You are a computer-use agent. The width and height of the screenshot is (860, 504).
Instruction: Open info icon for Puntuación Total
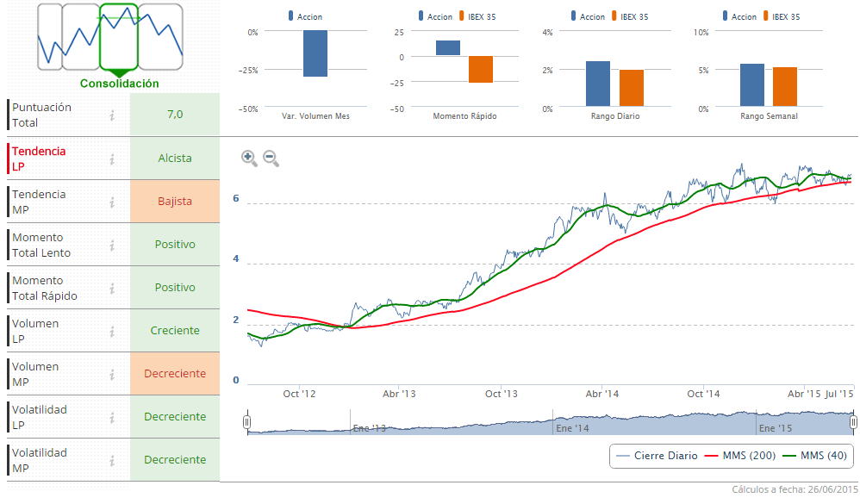(x=112, y=115)
